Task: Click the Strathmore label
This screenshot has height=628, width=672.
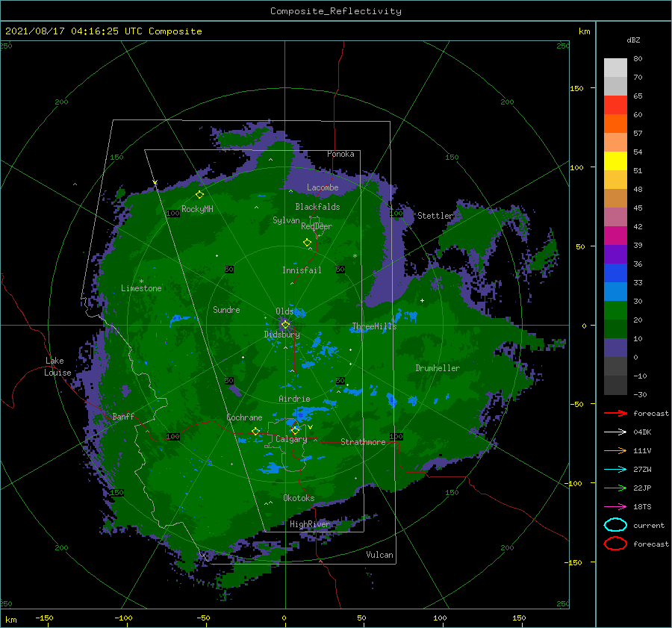Action: (363, 442)
